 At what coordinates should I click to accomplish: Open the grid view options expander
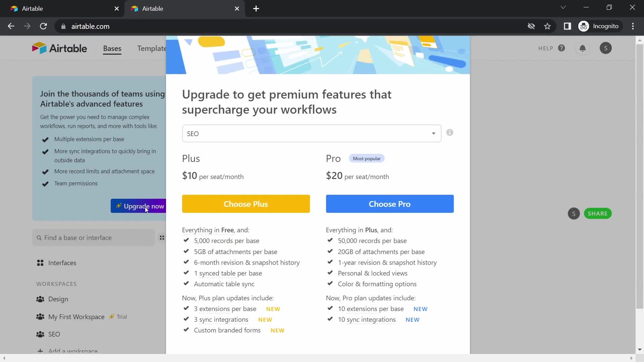pyautogui.click(x=162, y=238)
